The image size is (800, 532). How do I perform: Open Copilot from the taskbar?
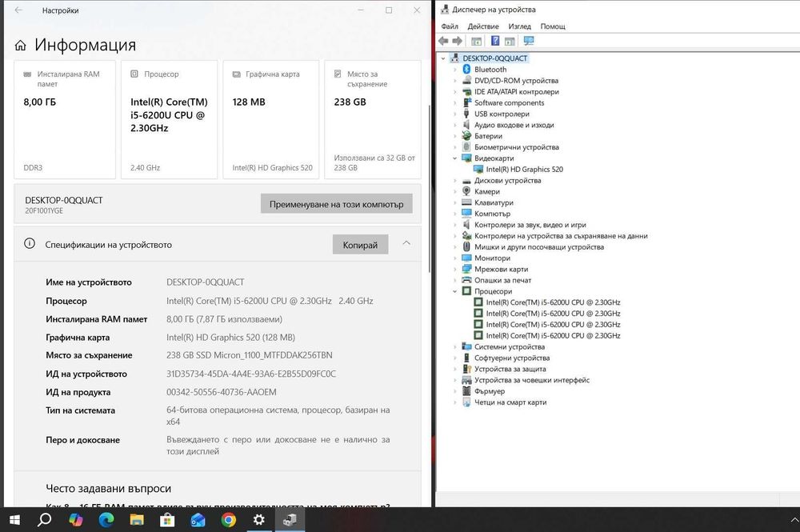pos(75,520)
